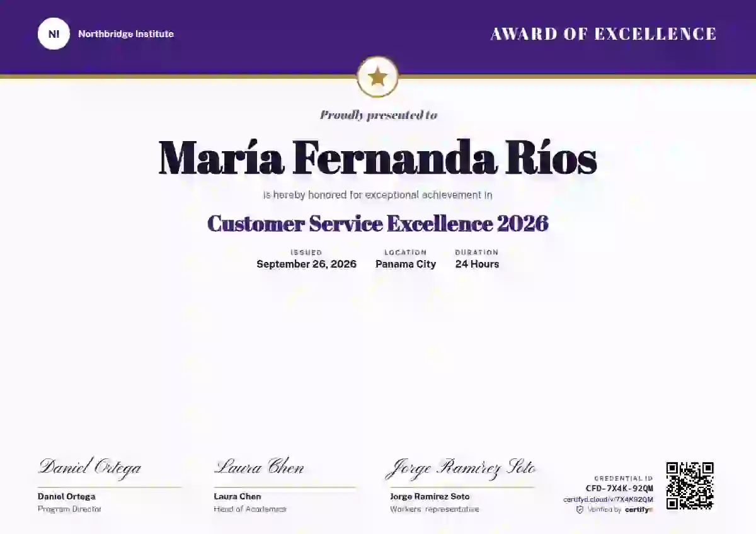Click the 'Northbridge Institute' name in header
This screenshot has height=534, width=756.
[126, 34]
